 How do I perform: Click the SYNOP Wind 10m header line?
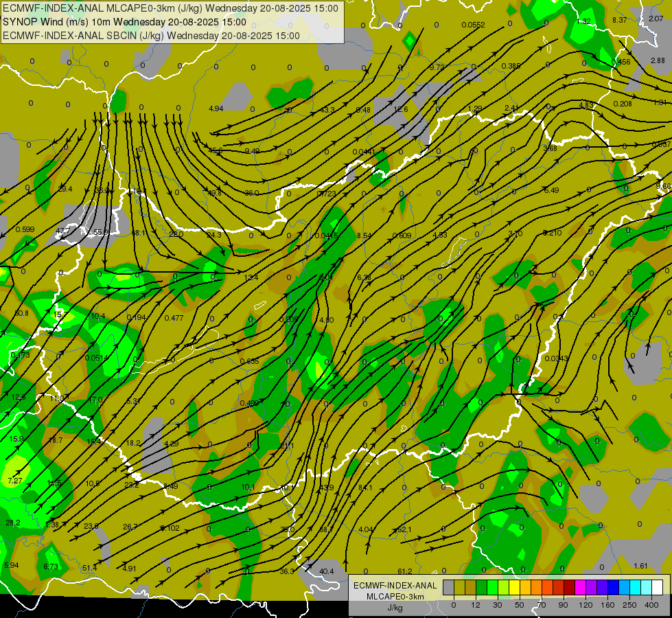point(124,22)
